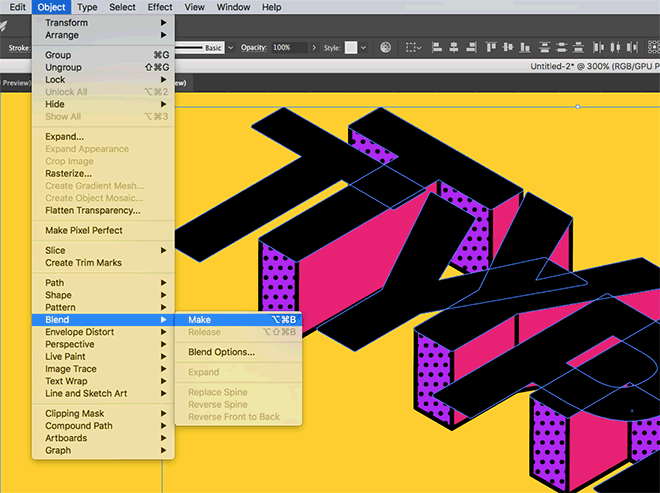
Task: Open the Basic brush definition dropdown
Action: tap(231, 47)
